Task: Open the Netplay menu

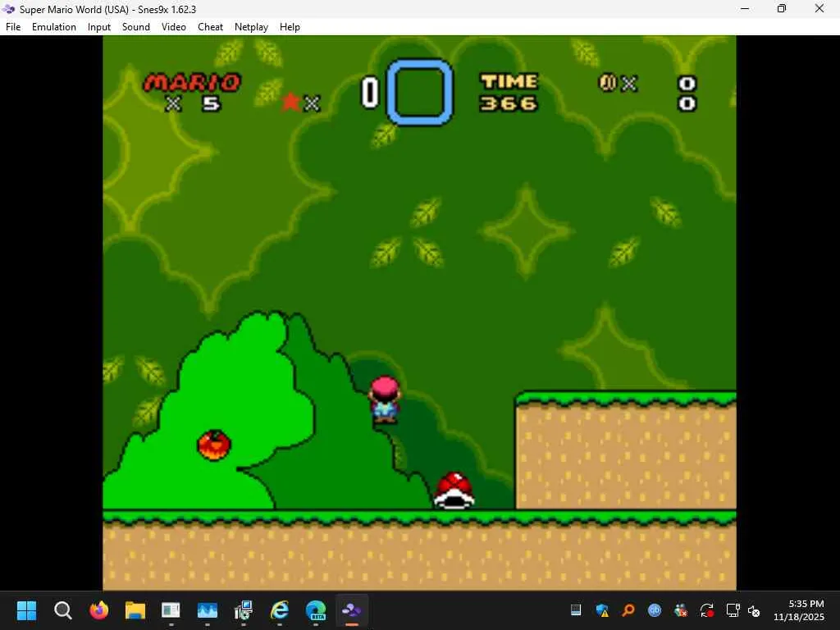Action: pyautogui.click(x=251, y=27)
